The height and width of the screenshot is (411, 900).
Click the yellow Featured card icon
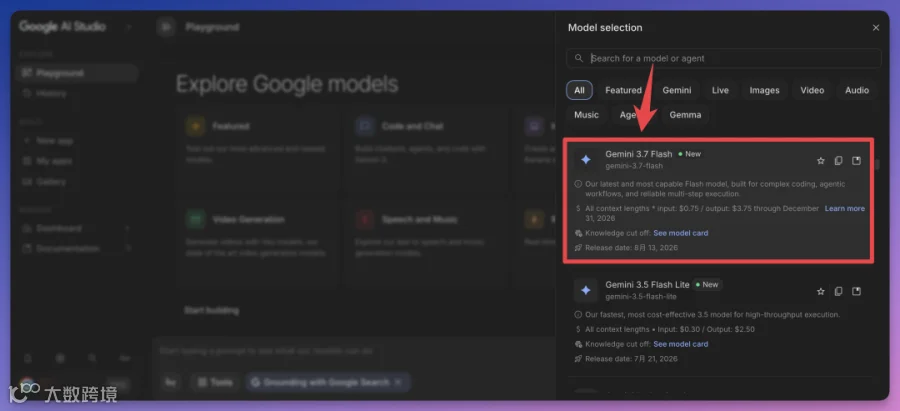pos(195,126)
